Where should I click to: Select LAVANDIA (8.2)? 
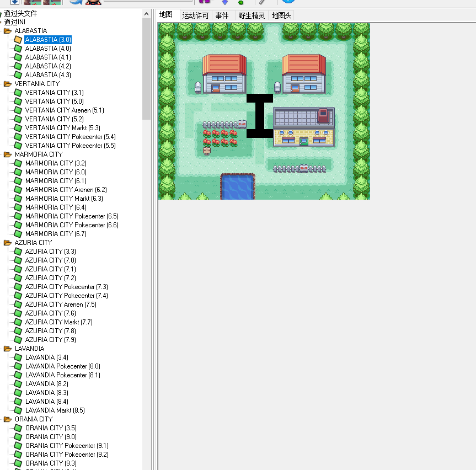47,384
